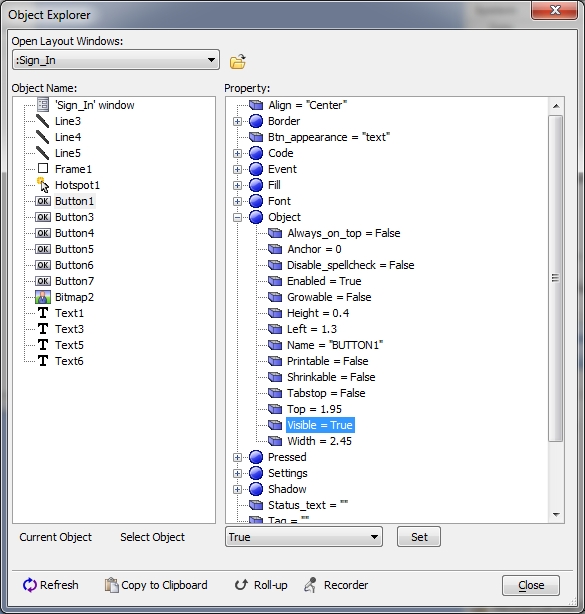
Task: Click the T icon beside Text5
Action: coord(43,345)
